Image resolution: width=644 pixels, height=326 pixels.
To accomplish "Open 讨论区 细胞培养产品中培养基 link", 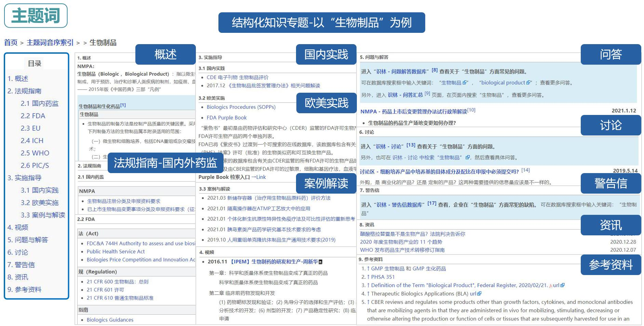I will click(439, 171).
